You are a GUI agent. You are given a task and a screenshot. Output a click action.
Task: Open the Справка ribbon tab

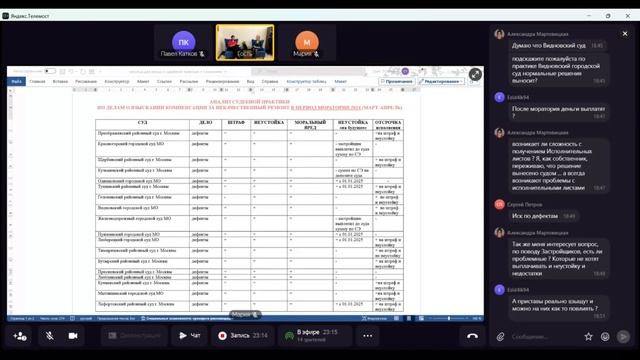[270, 82]
